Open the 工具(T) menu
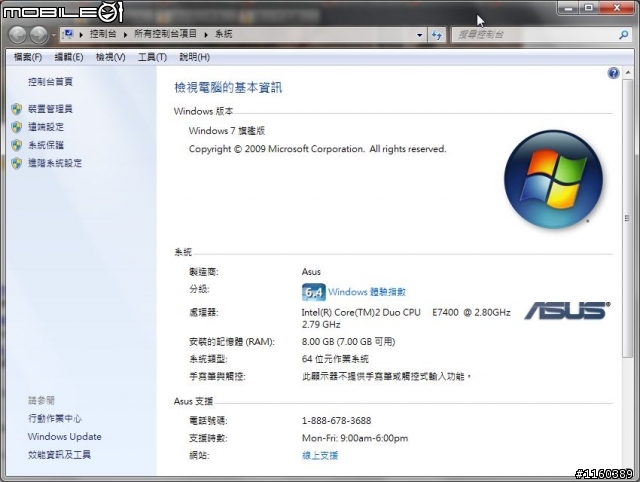This screenshot has width=640, height=482. (152, 57)
